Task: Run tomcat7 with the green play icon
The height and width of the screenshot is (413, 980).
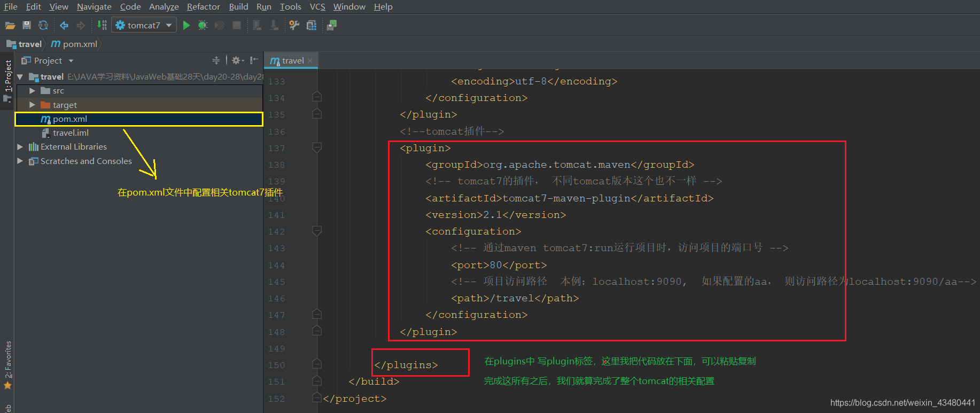Action: (x=186, y=25)
